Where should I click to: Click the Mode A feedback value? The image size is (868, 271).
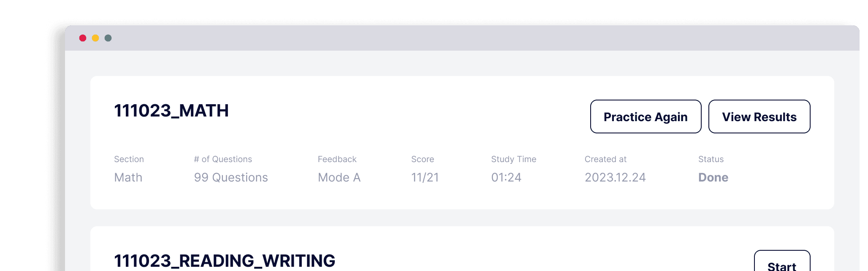click(x=339, y=177)
